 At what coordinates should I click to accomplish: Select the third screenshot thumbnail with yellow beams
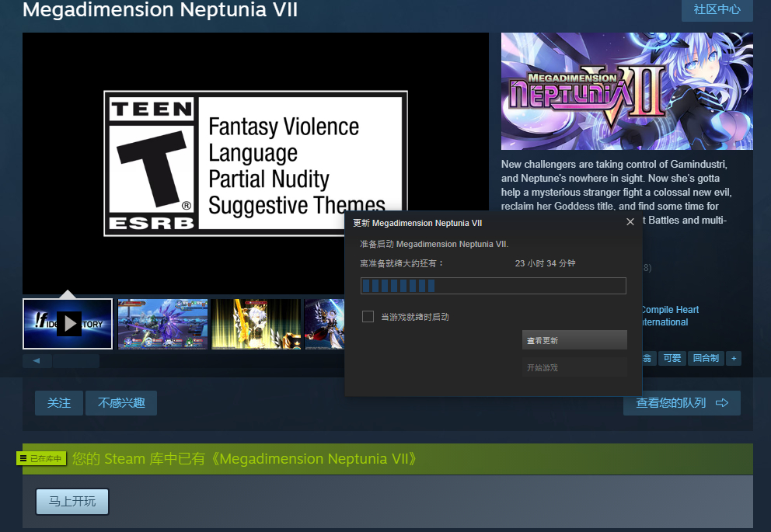coord(256,324)
